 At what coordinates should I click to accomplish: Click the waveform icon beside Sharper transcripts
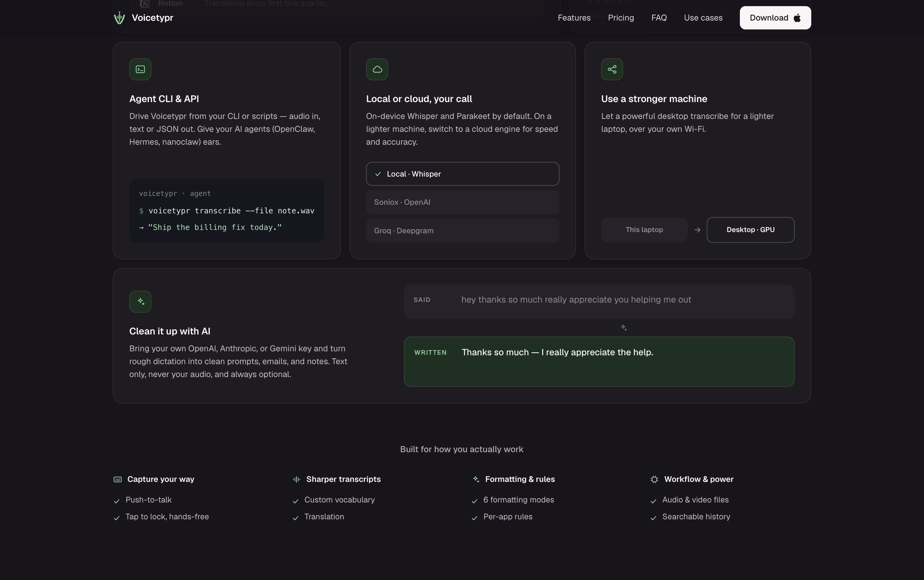(297, 479)
